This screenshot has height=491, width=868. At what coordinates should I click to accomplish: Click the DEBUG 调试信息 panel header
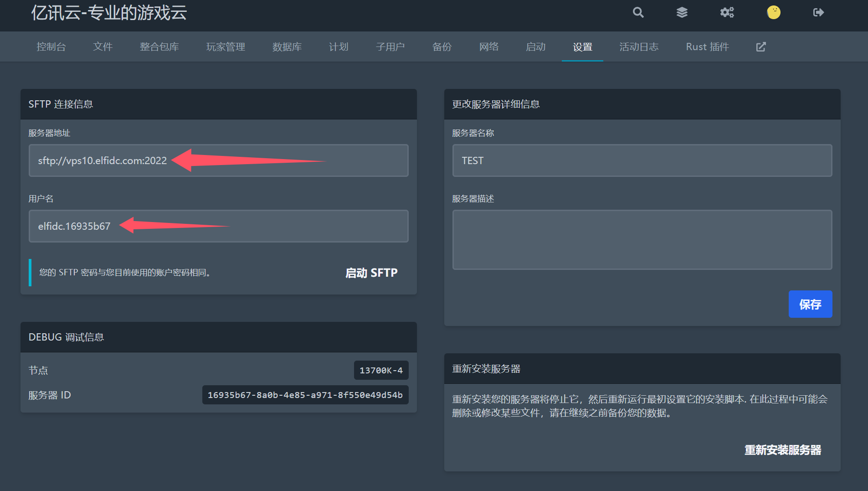[218, 337]
